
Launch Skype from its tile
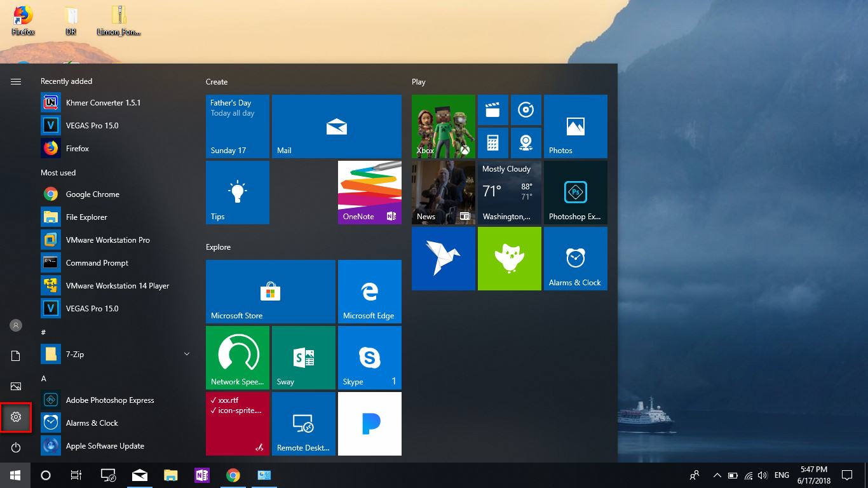pos(369,357)
